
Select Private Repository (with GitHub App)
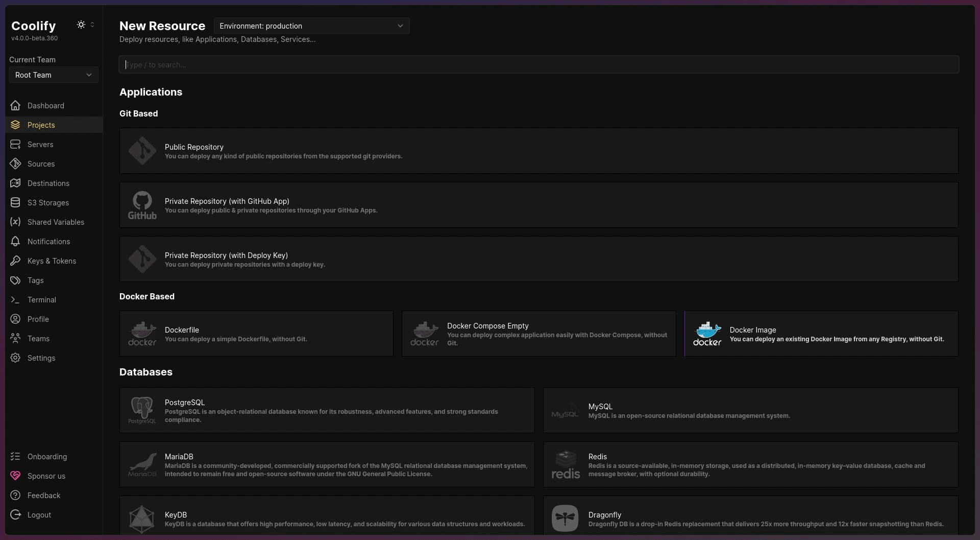538,205
